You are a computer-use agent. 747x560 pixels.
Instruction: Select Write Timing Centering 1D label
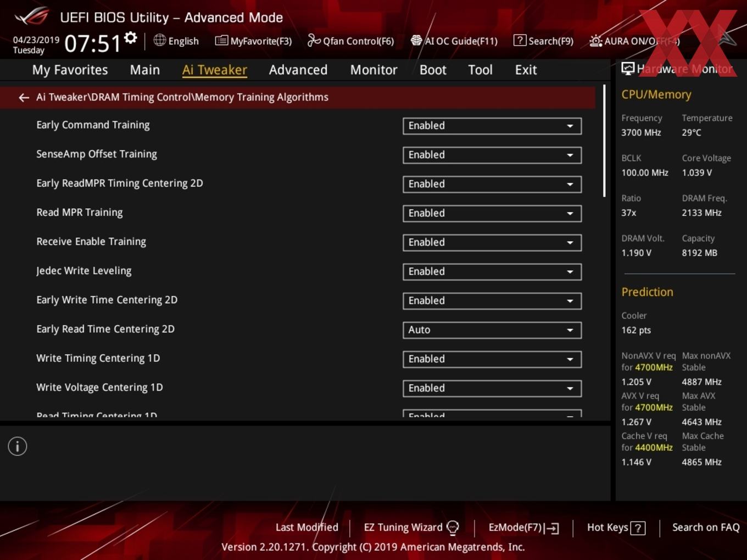coord(98,358)
